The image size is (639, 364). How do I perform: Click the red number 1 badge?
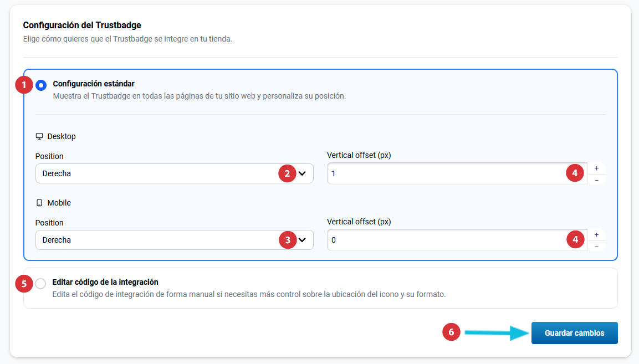pyautogui.click(x=24, y=85)
